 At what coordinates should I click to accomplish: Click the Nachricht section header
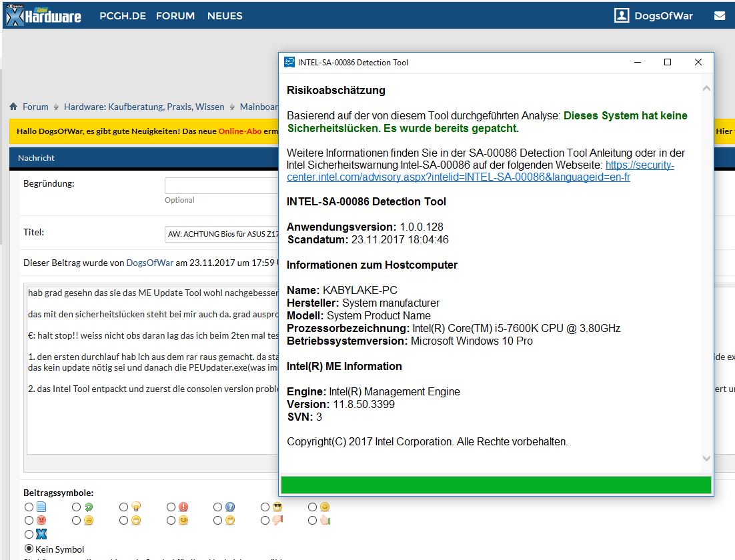point(36,158)
